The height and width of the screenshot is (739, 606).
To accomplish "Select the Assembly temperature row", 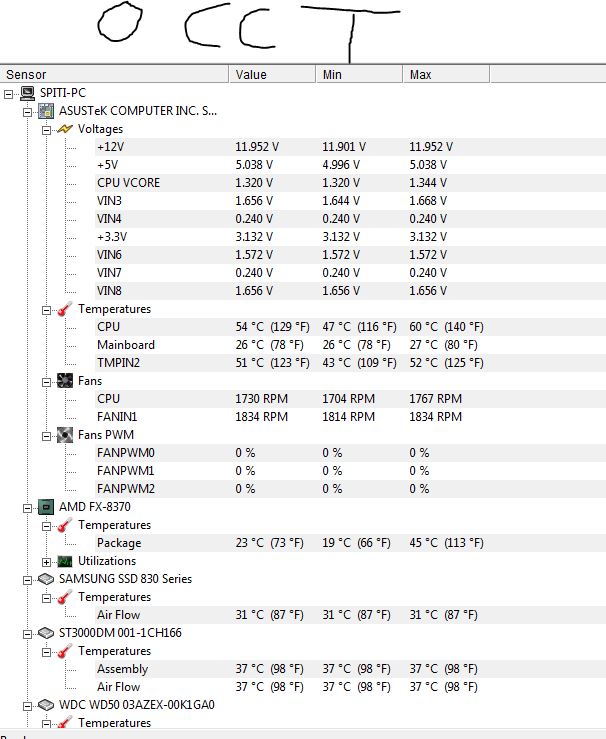I will pos(350,669).
